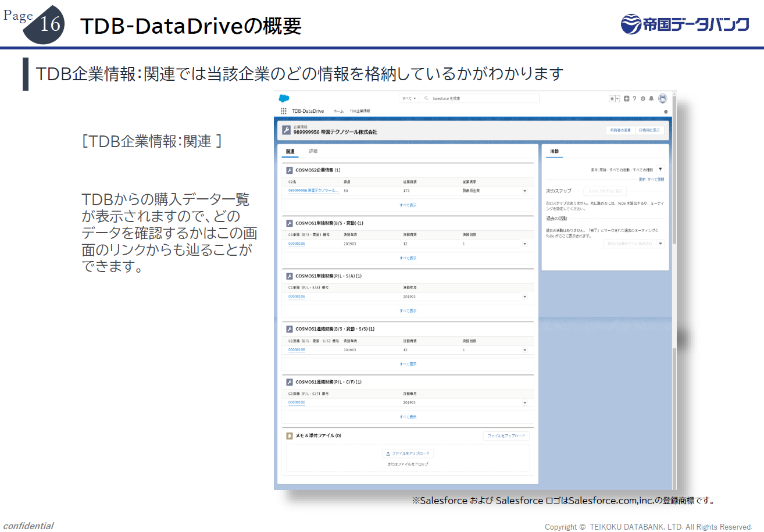Switch to the 関連 tab
Screen dimensions: 764x532
pyautogui.click(x=290, y=151)
